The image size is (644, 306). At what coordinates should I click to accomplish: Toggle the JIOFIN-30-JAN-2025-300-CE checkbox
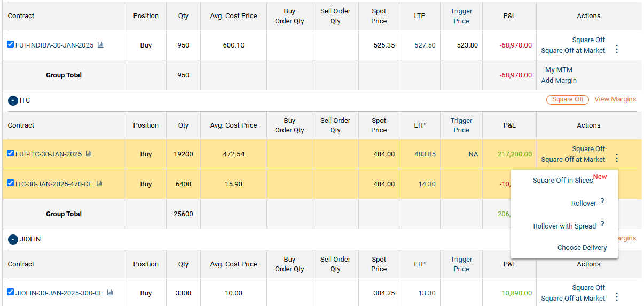tap(11, 292)
